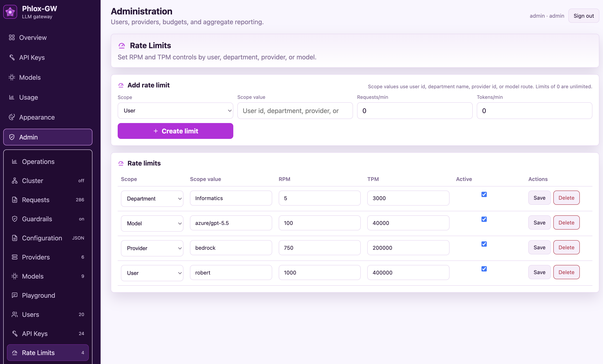The height and width of the screenshot is (364, 603).
Task: Click the Overview grid icon
Action: coord(12,37)
